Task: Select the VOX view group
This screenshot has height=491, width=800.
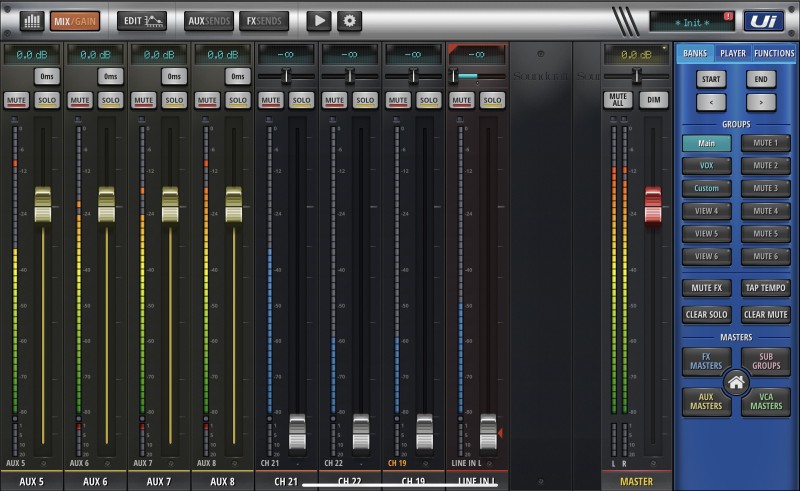Action: pos(707,165)
